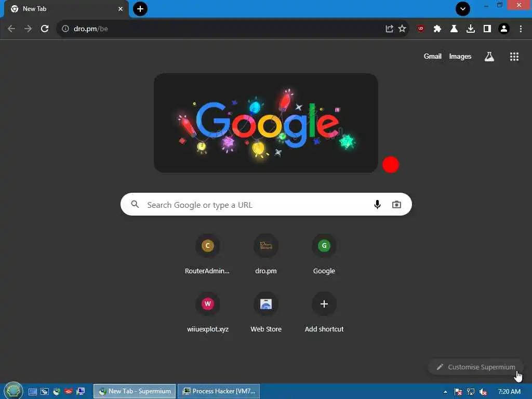This screenshot has height=399, width=532.
Task: Share this page from the address bar
Action: pos(389,29)
